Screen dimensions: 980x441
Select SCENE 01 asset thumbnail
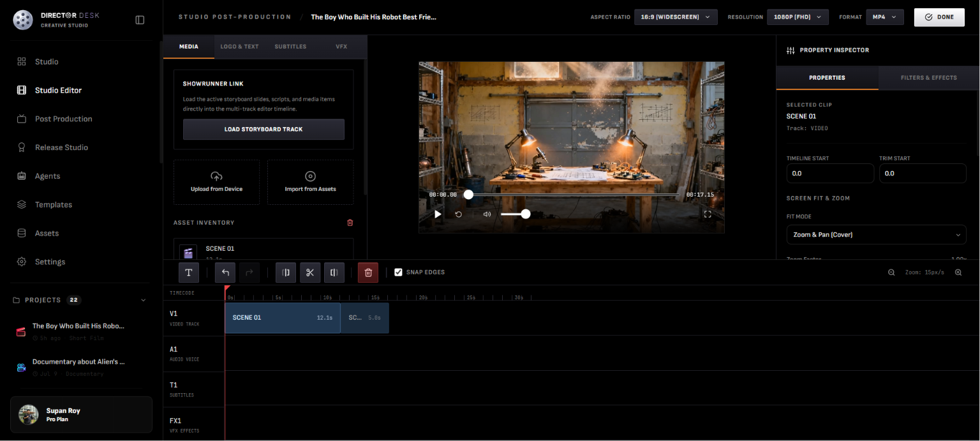click(188, 253)
